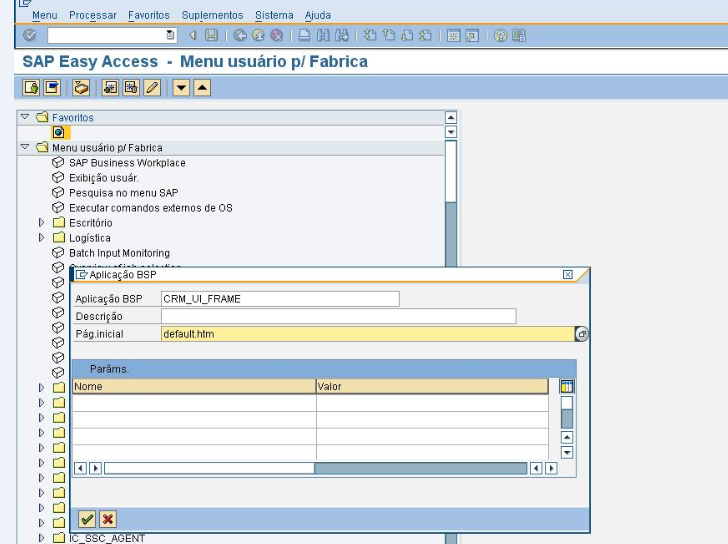Screen dimensions: 728x544
Task: Open the Sistema menu
Action: [x=274, y=15]
